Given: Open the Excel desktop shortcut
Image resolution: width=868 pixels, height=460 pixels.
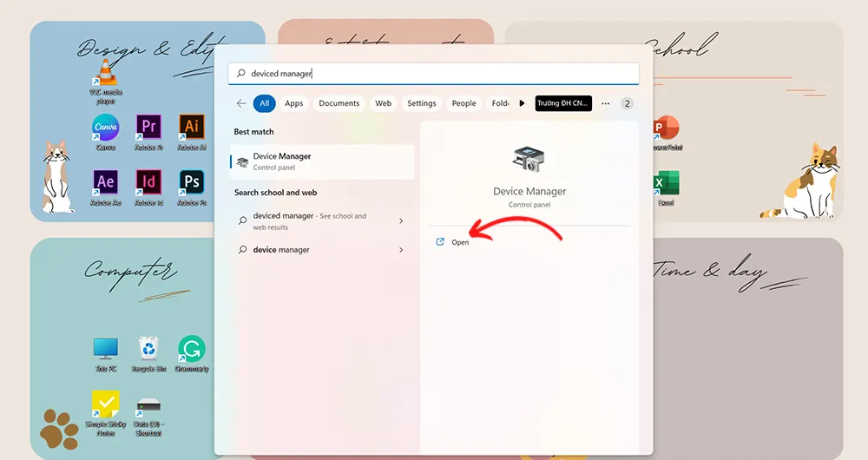Looking at the screenshot, I should pyautogui.click(x=666, y=183).
